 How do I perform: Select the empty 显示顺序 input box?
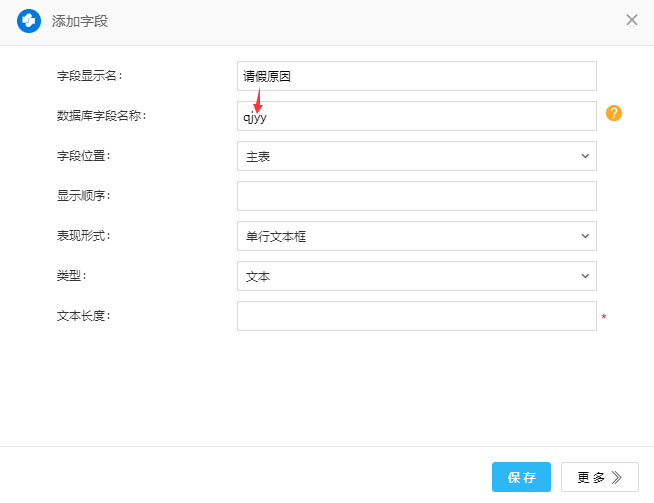coord(416,196)
